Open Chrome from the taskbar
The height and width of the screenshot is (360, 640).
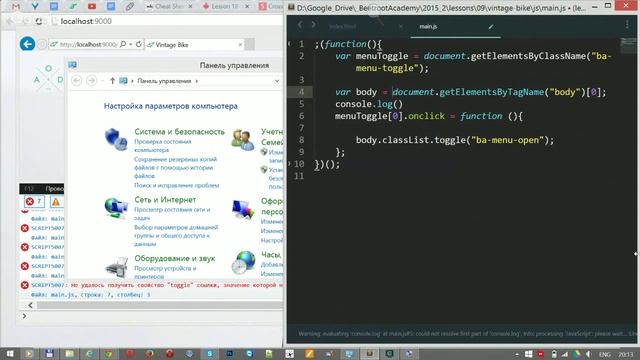[109, 353]
